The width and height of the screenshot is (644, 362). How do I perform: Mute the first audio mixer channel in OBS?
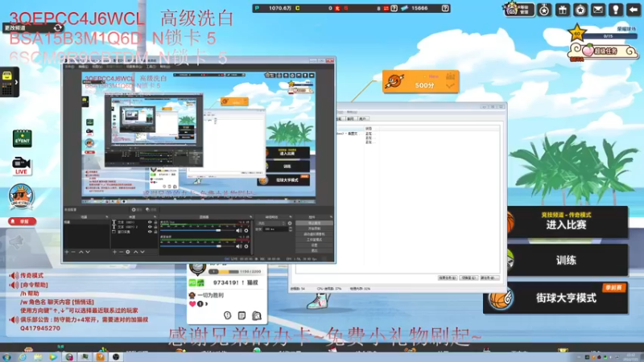point(238,231)
